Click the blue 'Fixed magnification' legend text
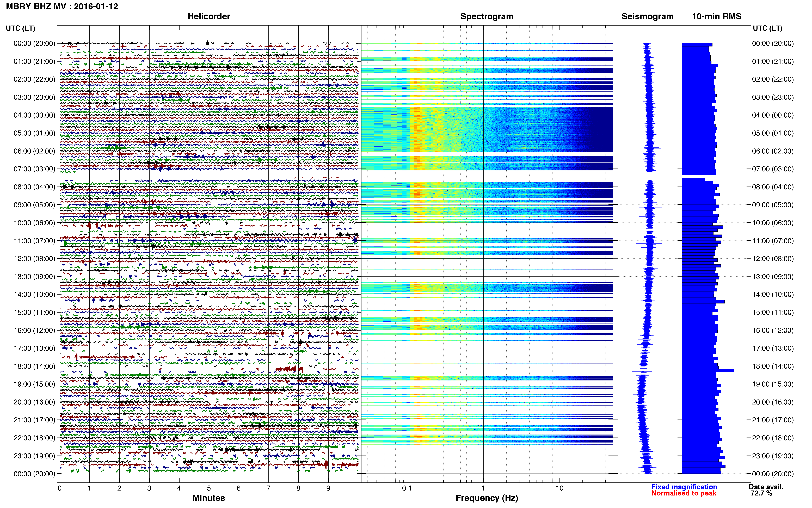 click(684, 487)
